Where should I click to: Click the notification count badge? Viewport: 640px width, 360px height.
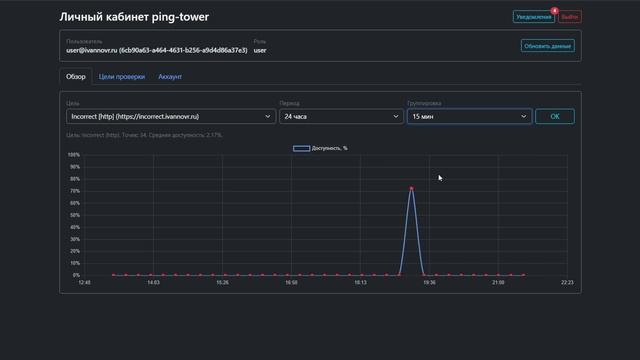554,11
